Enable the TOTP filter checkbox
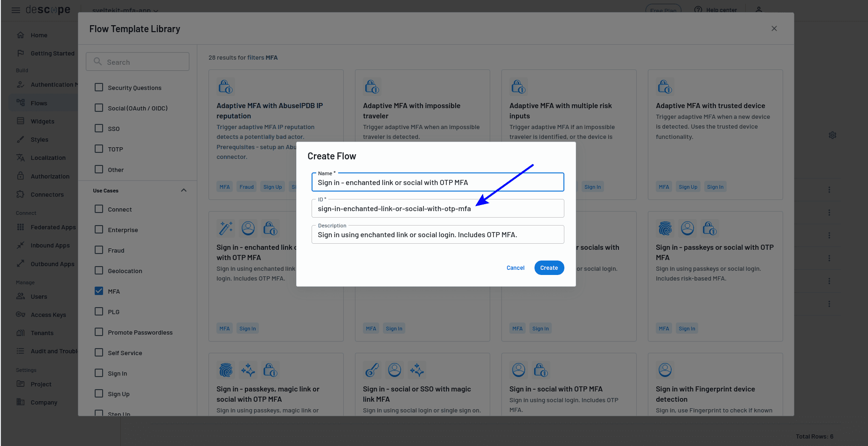Image resolution: width=868 pixels, height=446 pixels. pos(98,149)
